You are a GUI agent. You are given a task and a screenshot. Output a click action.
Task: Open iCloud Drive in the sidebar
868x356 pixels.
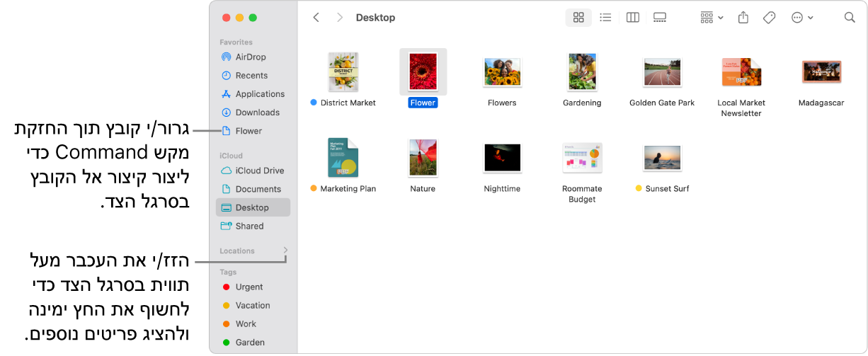click(253, 170)
